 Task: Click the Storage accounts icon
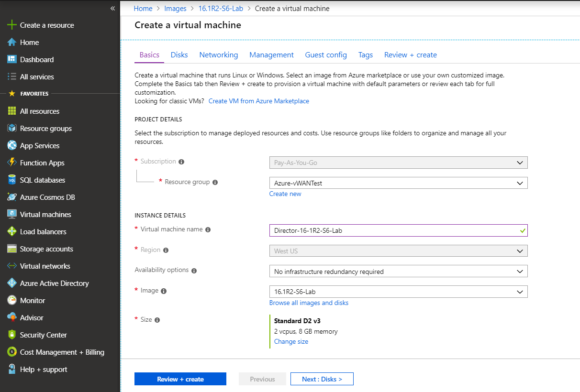12,249
